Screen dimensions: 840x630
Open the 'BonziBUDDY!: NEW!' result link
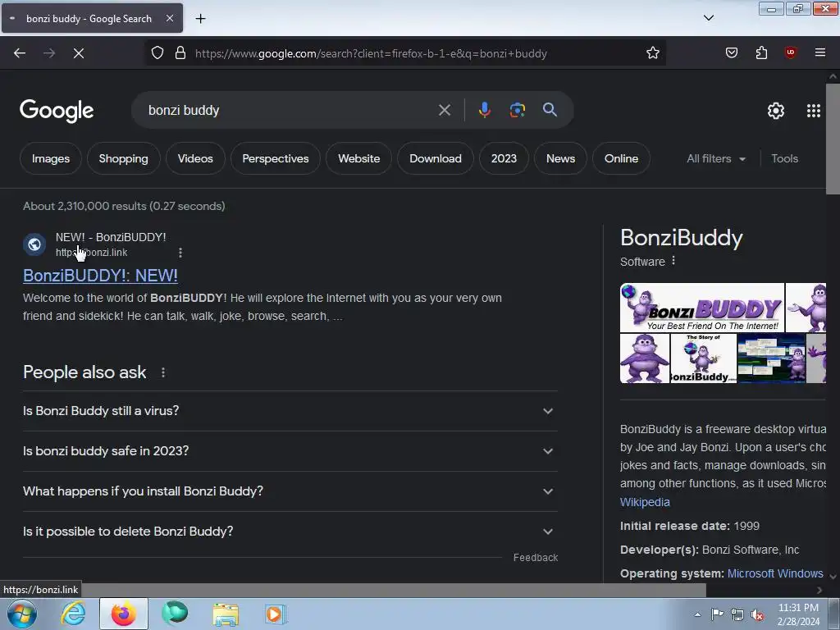click(100, 276)
